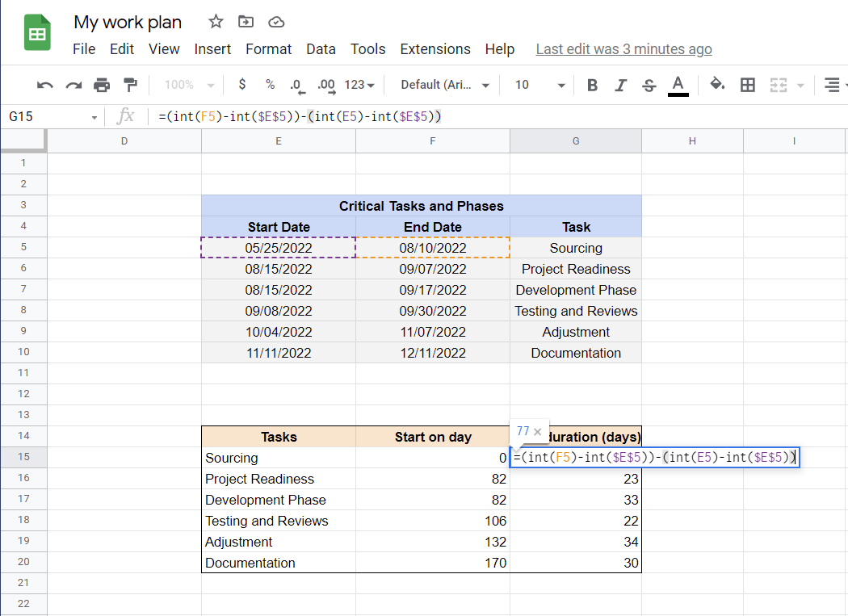848x616 pixels.
Task: Open the Data menu
Action: 321,48
